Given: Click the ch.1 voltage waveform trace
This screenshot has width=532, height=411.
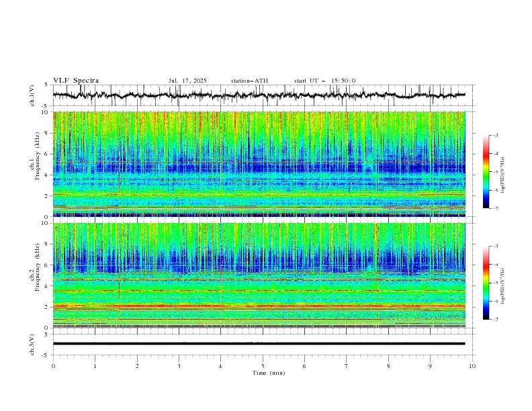Looking at the screenshot, I should point(259,95).
